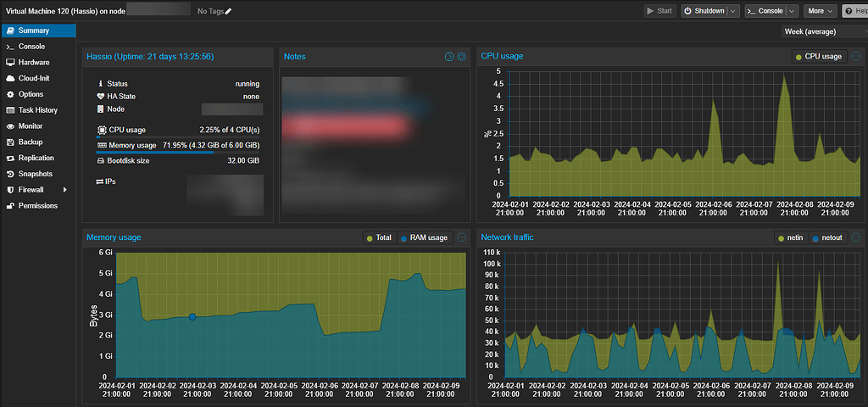Click the undo zoom icon on Memory usage chart
The height and width of the screenshot is (407, 868).
tap(462, 237)
